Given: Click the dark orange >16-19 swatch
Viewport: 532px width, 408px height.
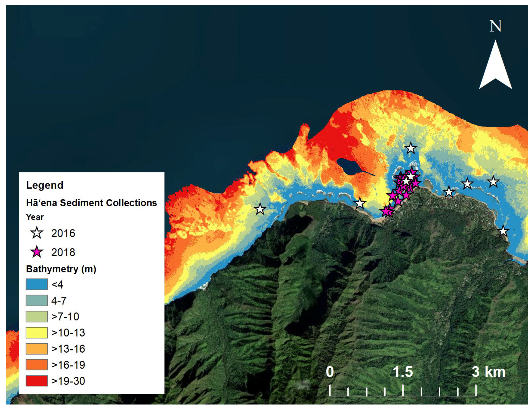Looking at the screenshot, I should (x=37, y=365).
